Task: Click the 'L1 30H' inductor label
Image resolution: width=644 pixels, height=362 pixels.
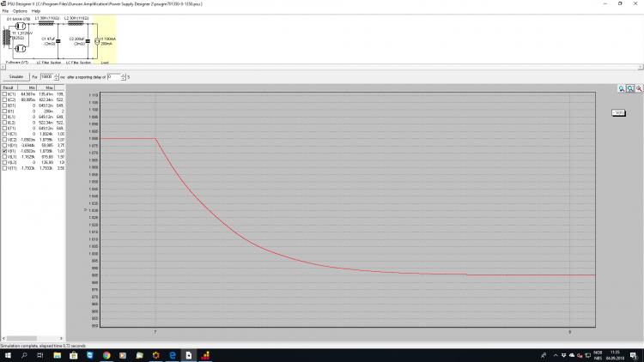Action: click(47, 18)
